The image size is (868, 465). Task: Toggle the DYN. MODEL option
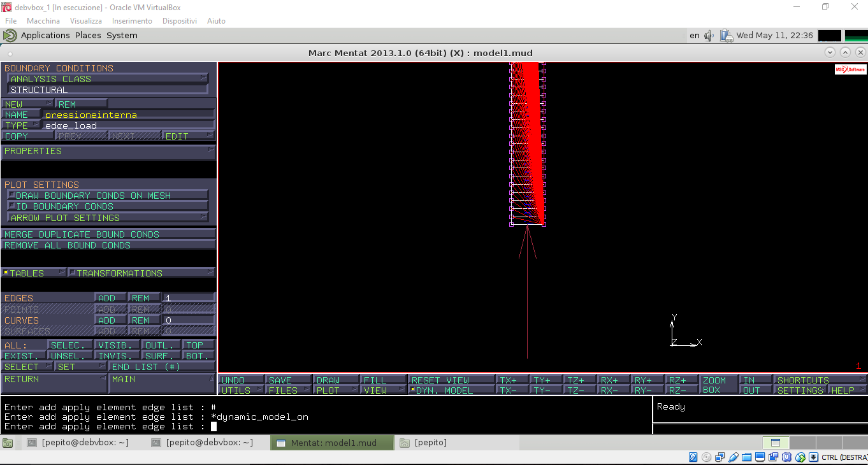[x=451, y=390]
